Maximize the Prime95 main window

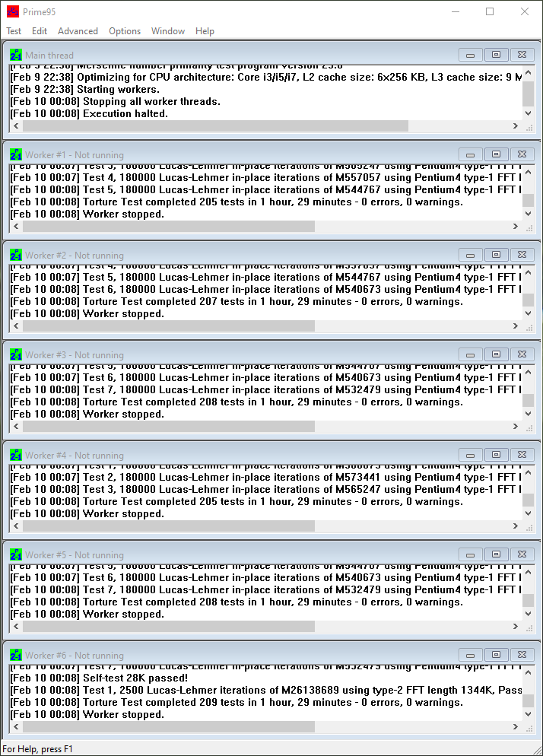(x=490, y=11)
